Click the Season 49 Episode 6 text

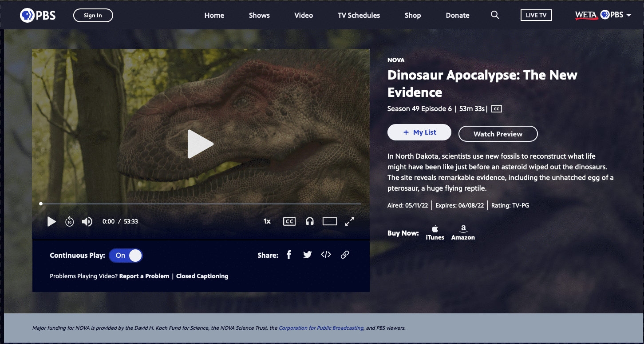point(419,108)
